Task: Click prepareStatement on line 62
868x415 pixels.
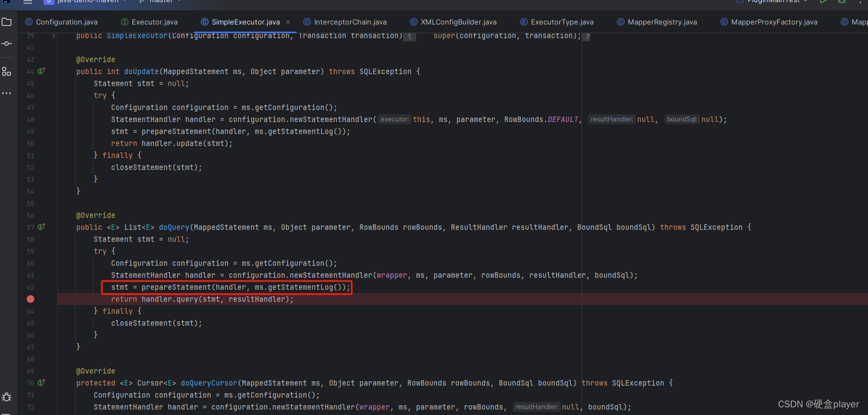Action: (176, 287)
